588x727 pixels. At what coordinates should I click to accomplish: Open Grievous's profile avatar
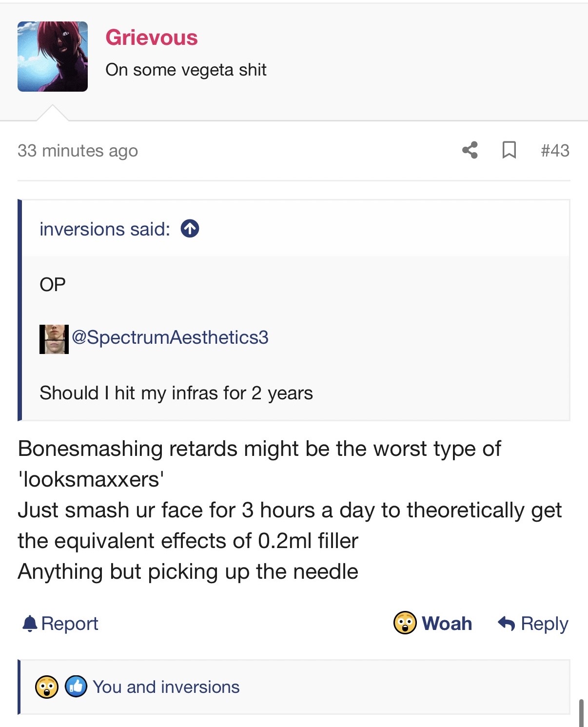pyautogui.click(x=53, y=57)
